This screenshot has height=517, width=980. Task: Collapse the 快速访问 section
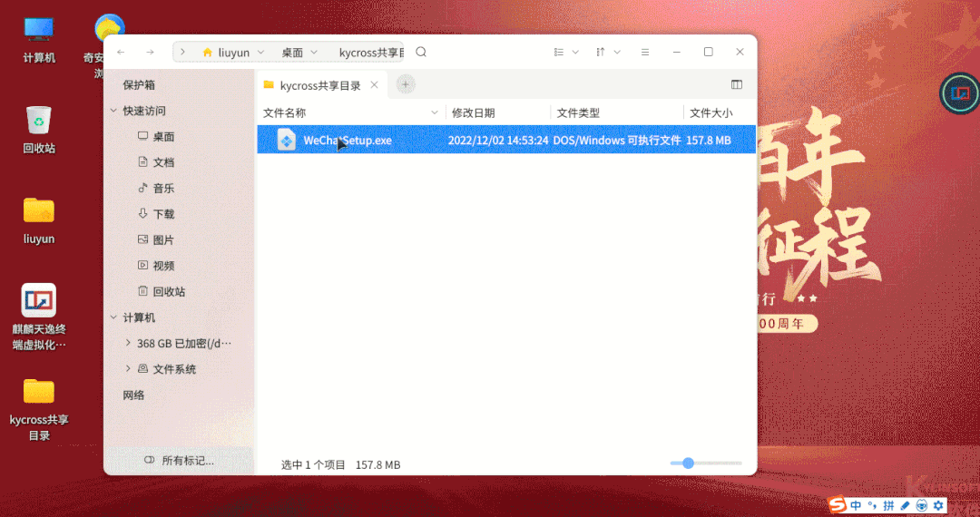pyautogui.click(x=113, y=111)
